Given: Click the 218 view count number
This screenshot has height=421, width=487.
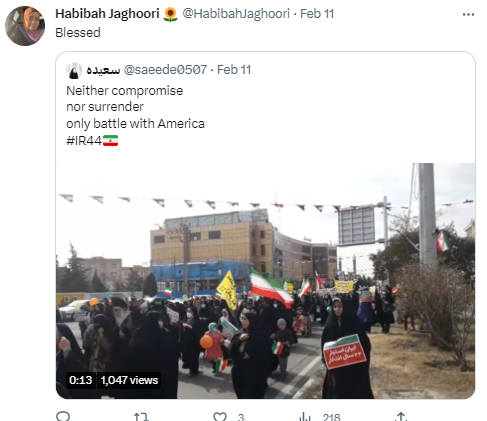Looking at the screenshot, I should pyautogui.click(x=331, y=417).
